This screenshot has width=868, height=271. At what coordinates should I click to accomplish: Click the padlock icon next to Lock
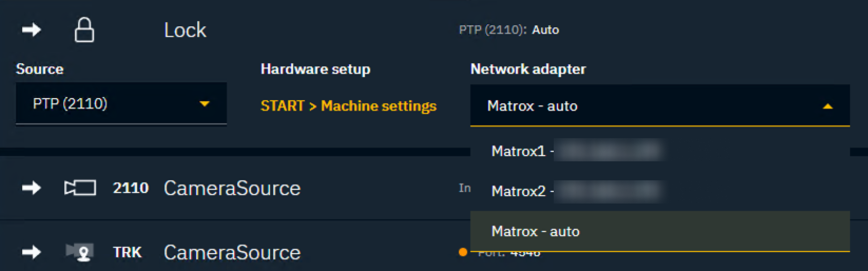[x=84, y=30]
